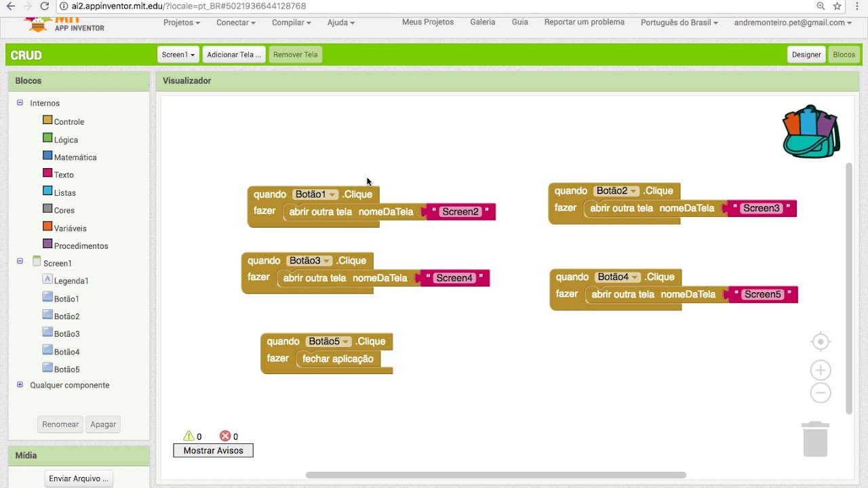Screen dimensions: 868x488
Task: Collapse the Internos tree section
Action: click(20, 103)
